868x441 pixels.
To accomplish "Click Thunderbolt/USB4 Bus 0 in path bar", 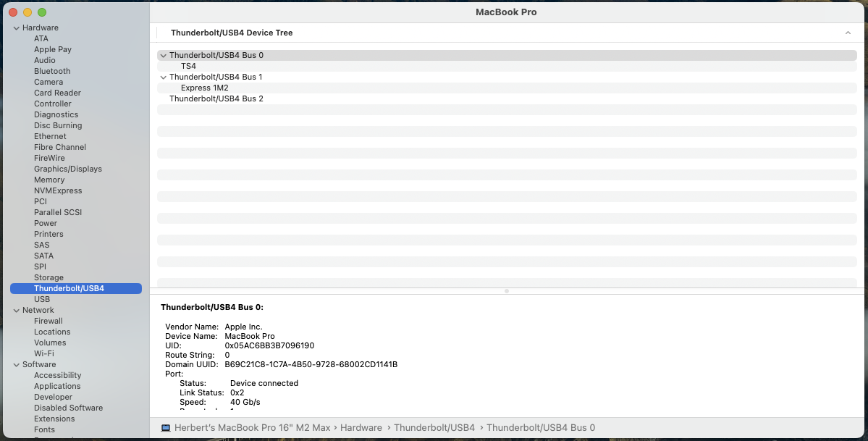I will click(541, 428).
